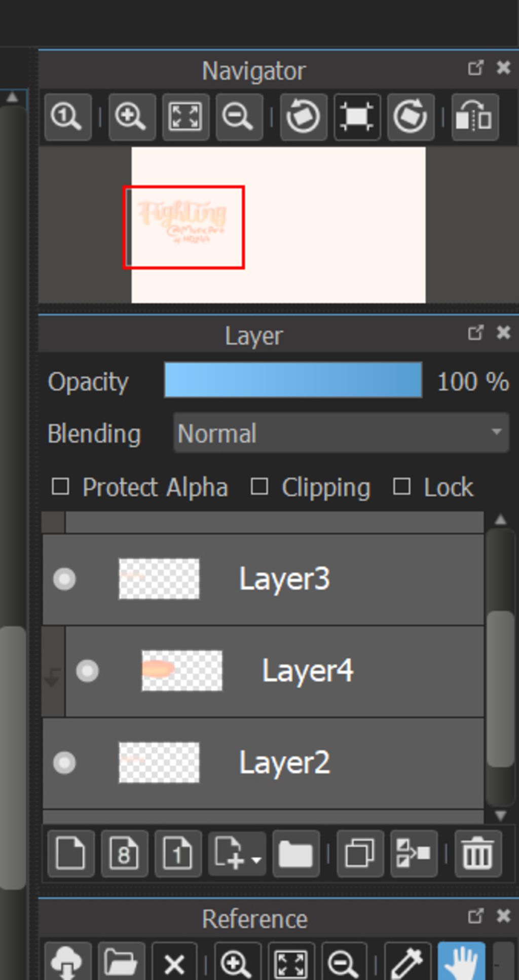Viewport: 519px width, 980px height.
Task: Rotate canvas left in Navigator
Action: [303, 117]
